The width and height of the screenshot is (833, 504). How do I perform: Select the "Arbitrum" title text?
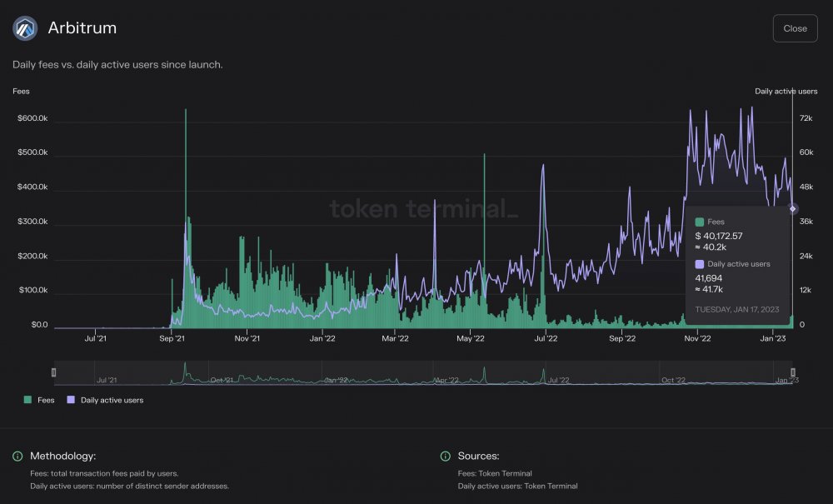82,27
